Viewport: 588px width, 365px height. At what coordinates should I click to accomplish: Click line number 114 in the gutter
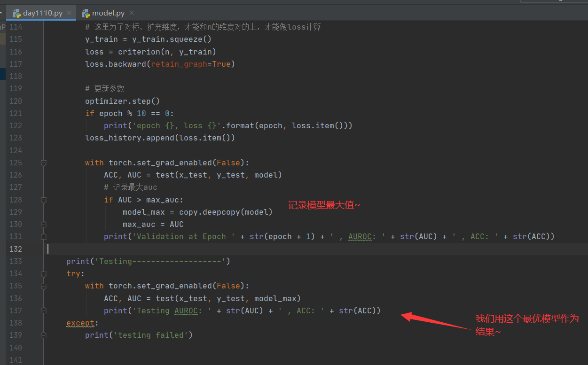(16, 27)
